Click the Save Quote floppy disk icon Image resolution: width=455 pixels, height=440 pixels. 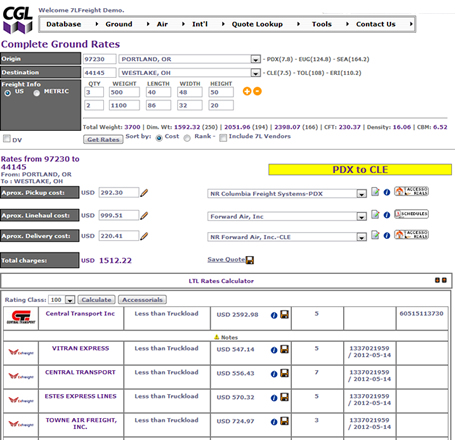click(250, 260)
